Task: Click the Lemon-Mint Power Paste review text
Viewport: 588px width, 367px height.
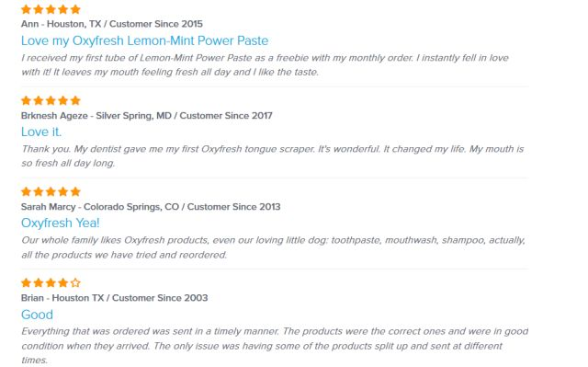Action: click(x=265, y=65)
